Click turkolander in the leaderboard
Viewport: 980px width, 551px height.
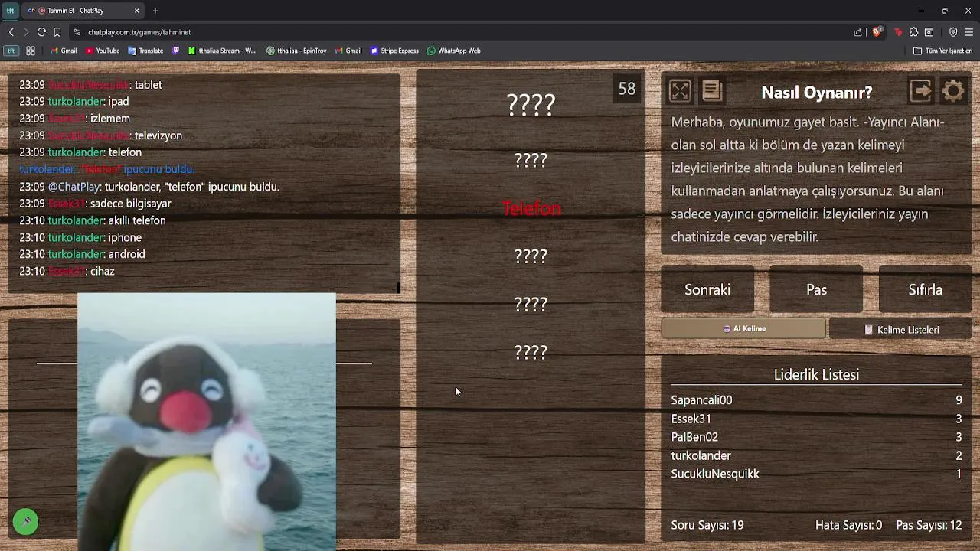(701, 455)
